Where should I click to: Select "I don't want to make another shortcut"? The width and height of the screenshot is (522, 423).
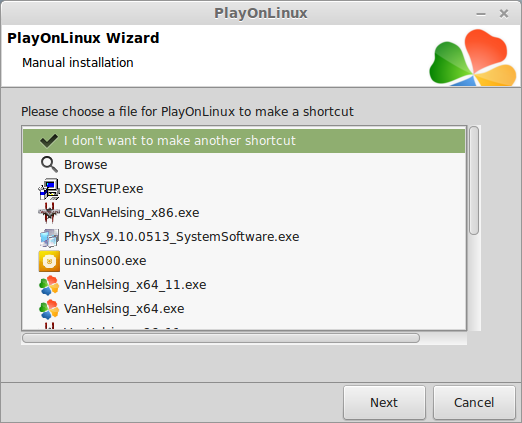pos(180,141)
